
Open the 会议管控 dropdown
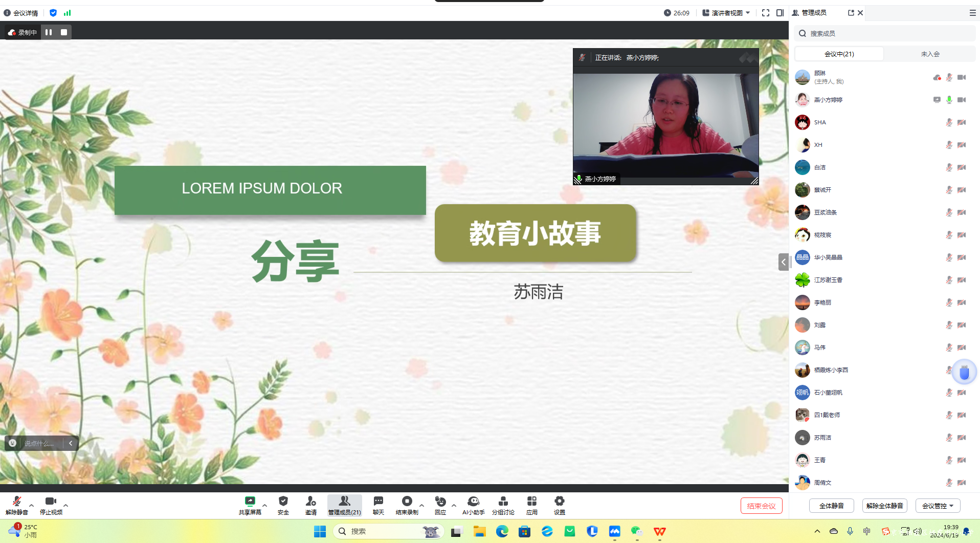point(938,506)
